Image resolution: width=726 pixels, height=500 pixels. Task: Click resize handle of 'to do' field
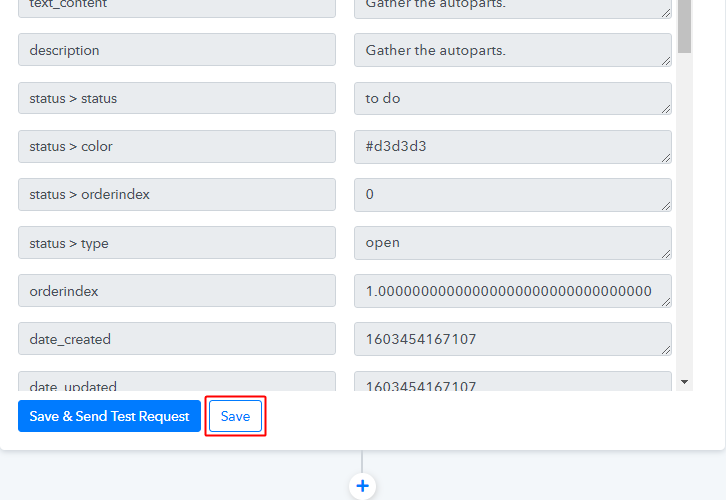tap(666, 109)
